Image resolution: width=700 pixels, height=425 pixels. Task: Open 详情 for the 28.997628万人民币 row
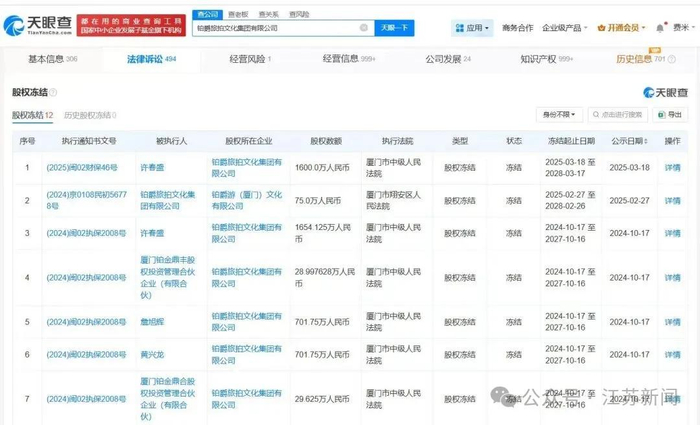[x=672, y=277]
